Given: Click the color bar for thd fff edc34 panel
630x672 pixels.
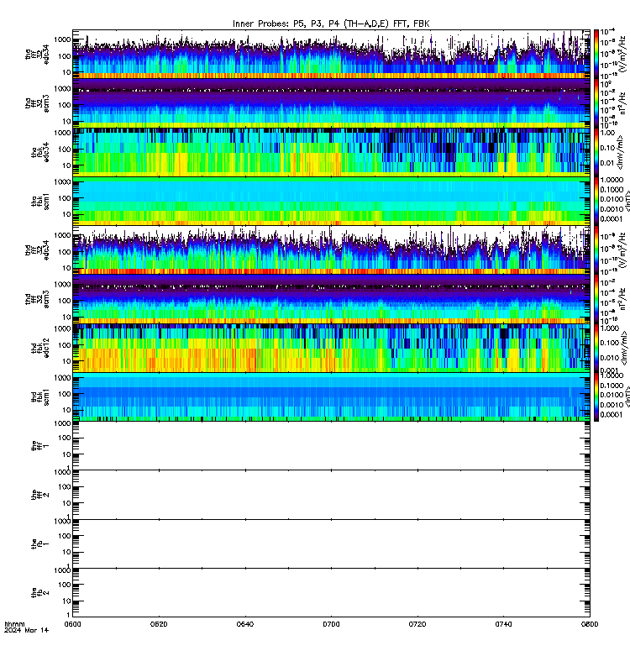Looking at the screenshot, I should (x=596, y=250).
